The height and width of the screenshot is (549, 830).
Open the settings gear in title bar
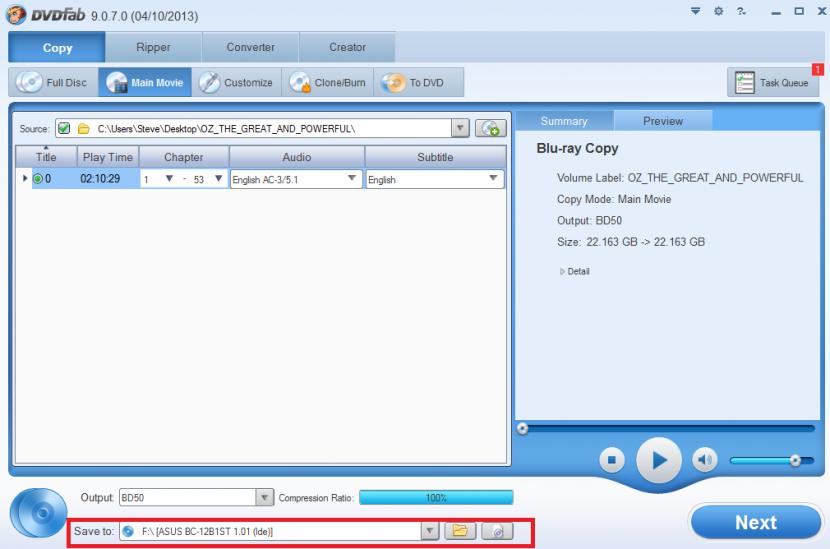(718, 11)
